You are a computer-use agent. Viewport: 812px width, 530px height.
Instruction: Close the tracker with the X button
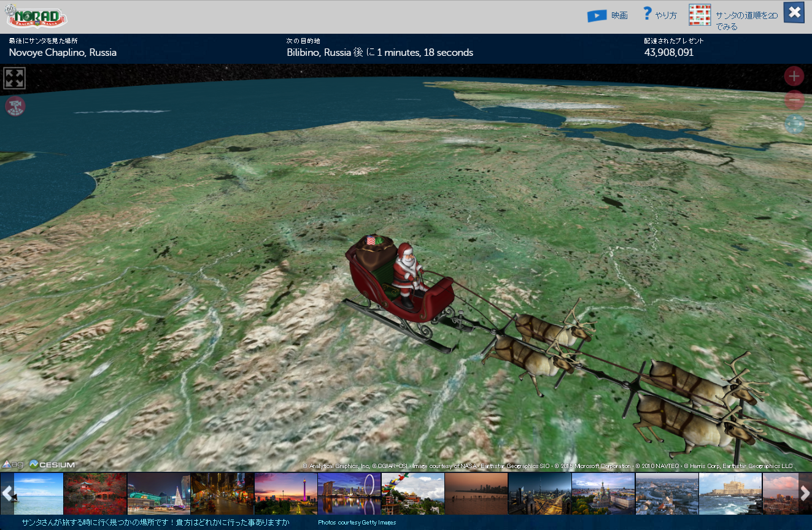pyautogui.click(x=794, y=12)
